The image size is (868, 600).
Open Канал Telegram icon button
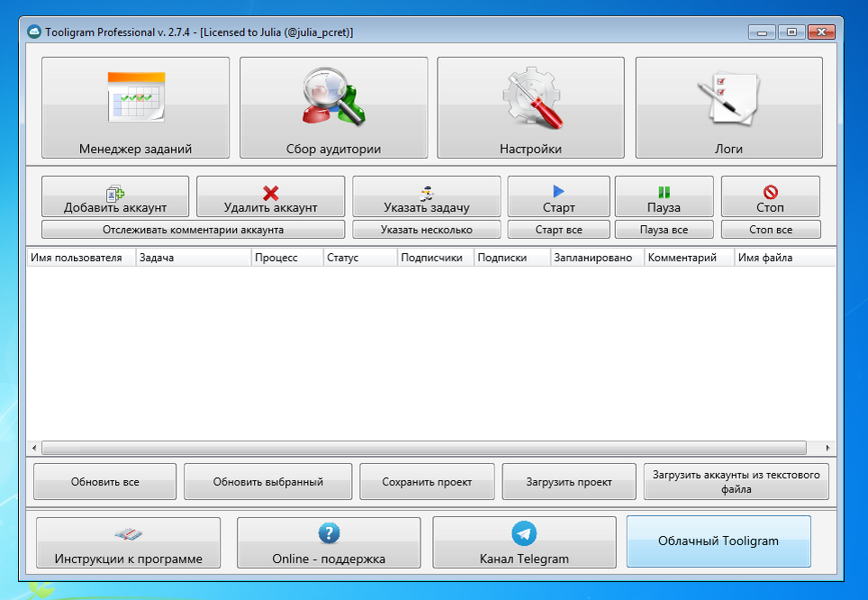click(x=524, y=542)
